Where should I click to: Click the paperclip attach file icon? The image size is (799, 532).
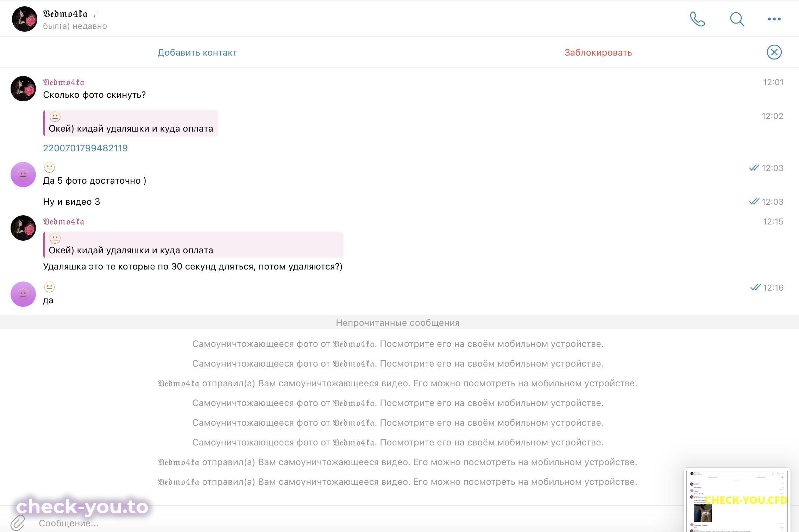coord(18,522)
